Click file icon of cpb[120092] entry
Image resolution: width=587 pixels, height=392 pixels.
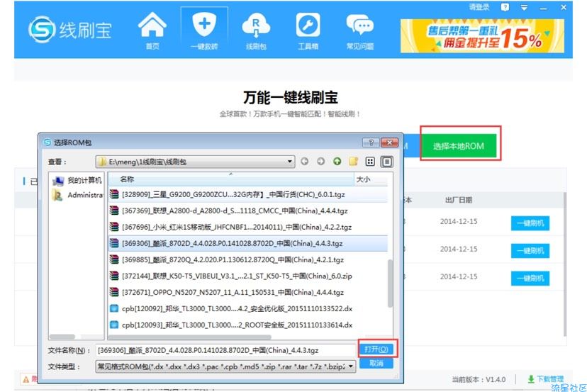point(114,308)
